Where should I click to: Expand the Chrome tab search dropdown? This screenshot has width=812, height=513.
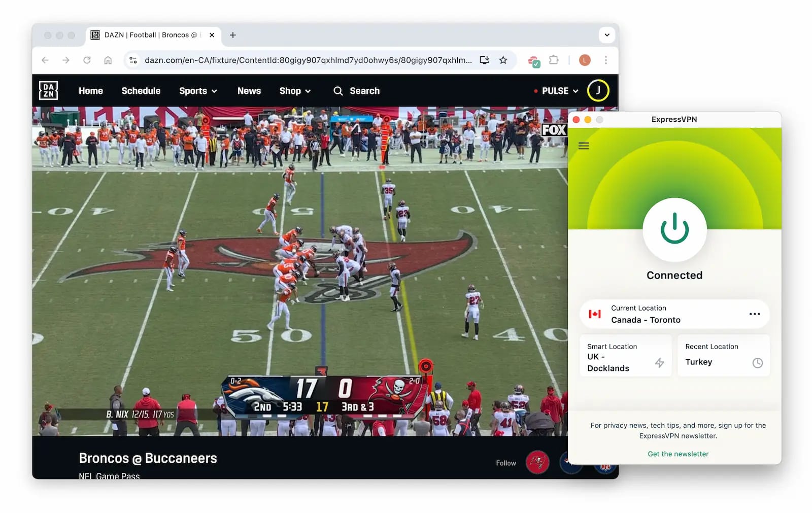point(607,35)
